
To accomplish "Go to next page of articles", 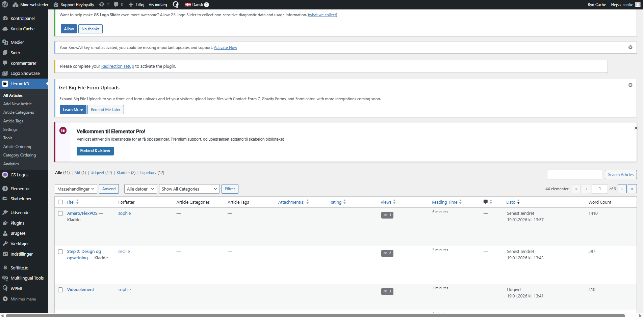I will coord(622,189).
